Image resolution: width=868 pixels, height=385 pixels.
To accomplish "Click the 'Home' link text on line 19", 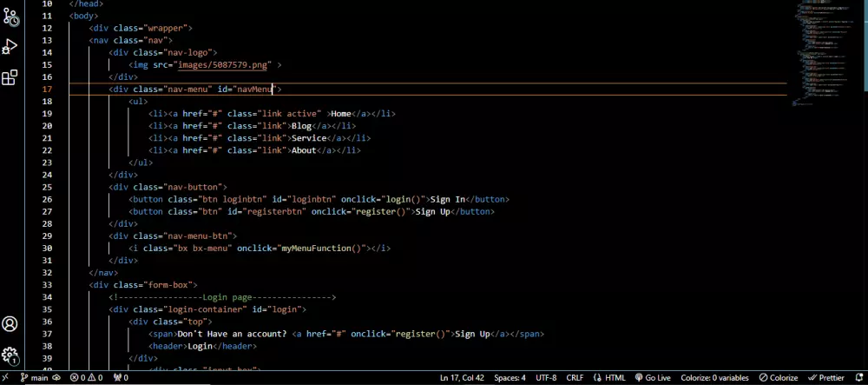I will [341, 114].
